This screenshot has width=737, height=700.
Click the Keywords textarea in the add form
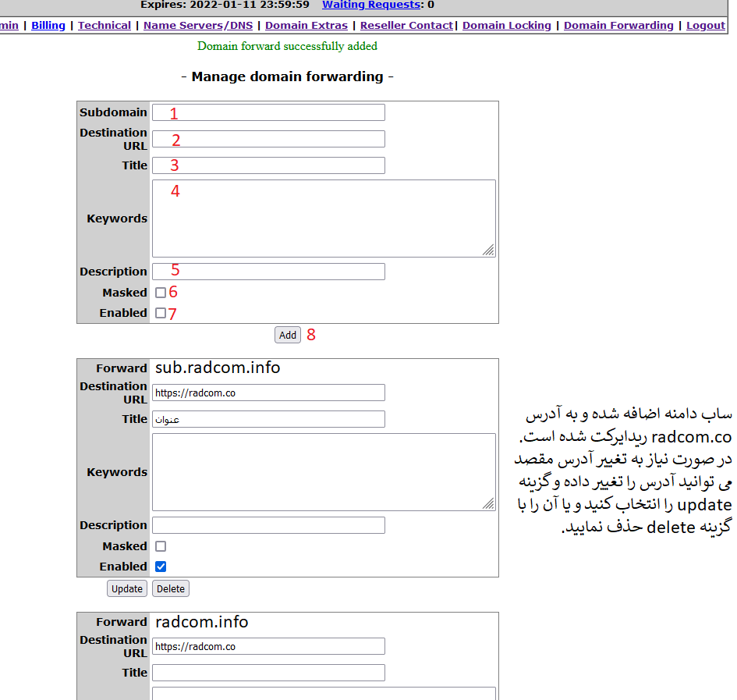coord(323,219)
